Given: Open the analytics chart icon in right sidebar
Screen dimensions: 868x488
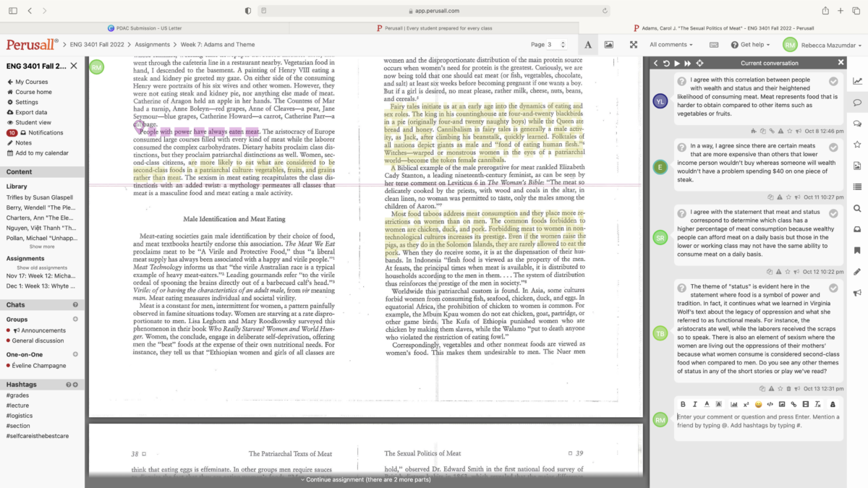Looking at the screenshot, I should tap(857, 80).
